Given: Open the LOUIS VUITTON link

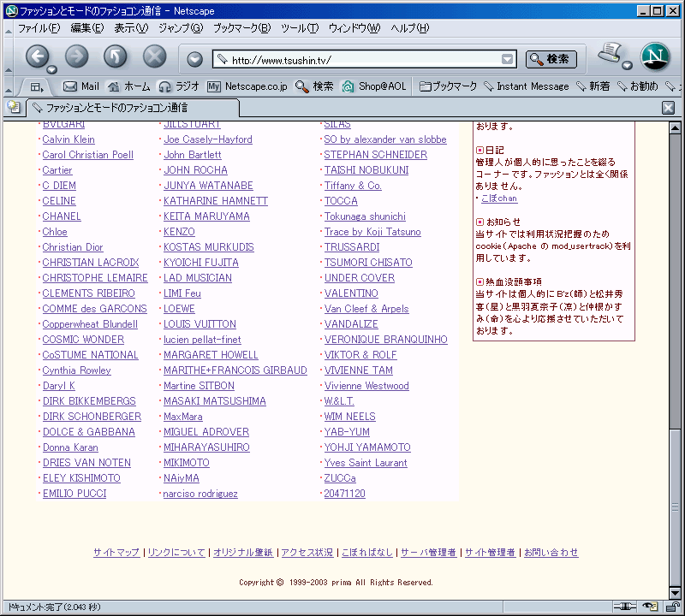Looking at the screenshot, I should [200, 324].
